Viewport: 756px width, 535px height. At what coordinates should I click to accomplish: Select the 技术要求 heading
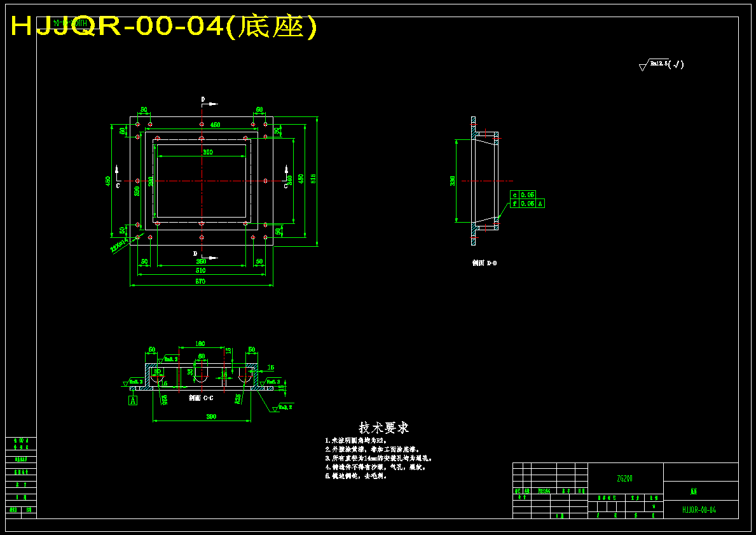(384, 427)
